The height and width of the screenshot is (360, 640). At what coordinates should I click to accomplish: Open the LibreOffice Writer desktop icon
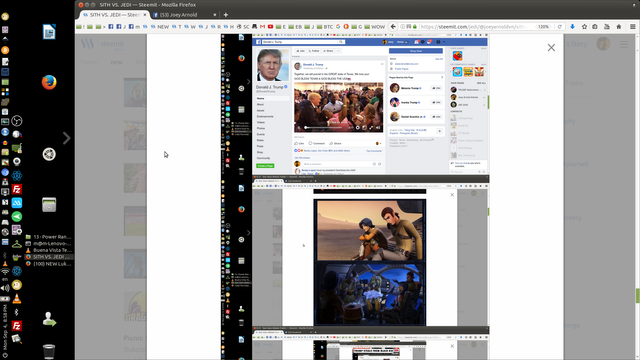click(49, 32)
